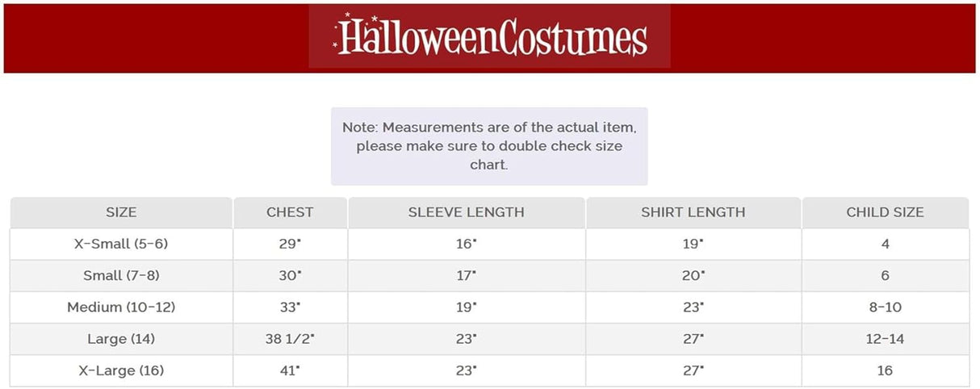Select the X-Large (16) size cell
The width and height of the screenshot is (980, 389).
coord(121,370)
